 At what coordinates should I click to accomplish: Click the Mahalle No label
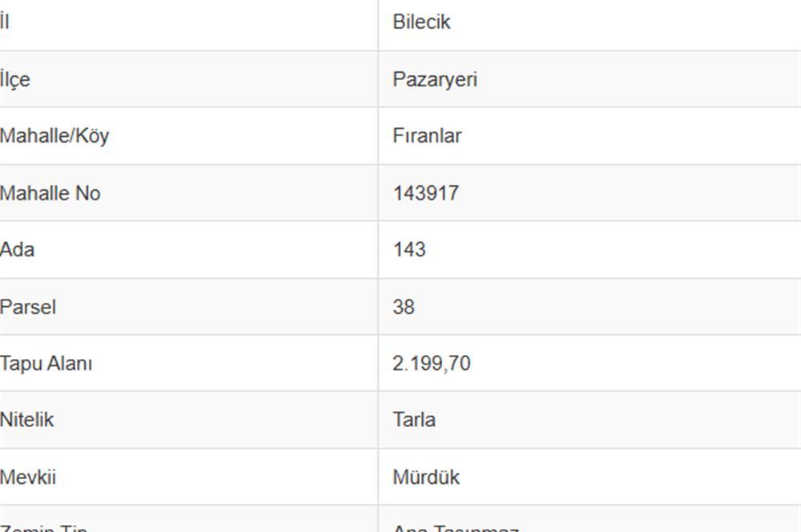50,193
